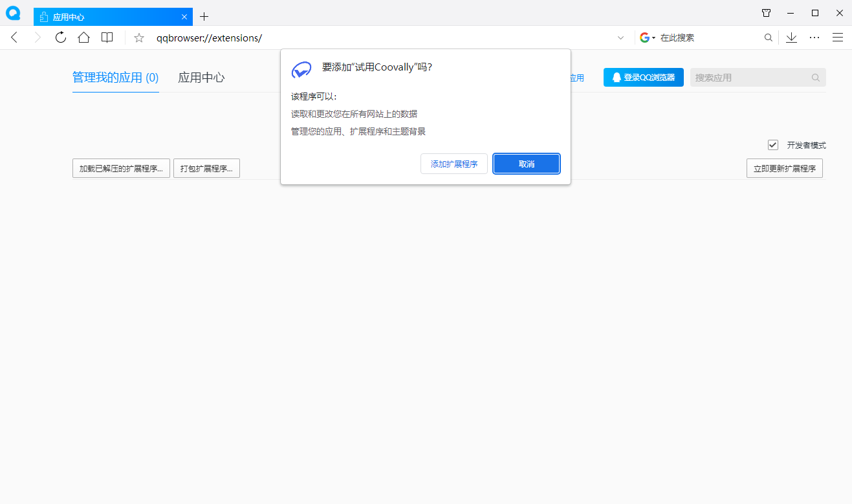Click the Coovally extension logo in dialog
This screenshot has width=852, height=504.
tap(302, 69)
